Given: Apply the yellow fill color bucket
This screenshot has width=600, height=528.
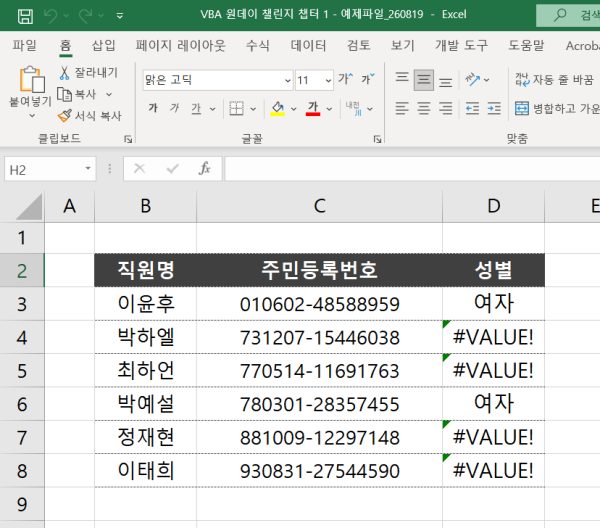Looking at the screenshot, I should coord(277,109).
